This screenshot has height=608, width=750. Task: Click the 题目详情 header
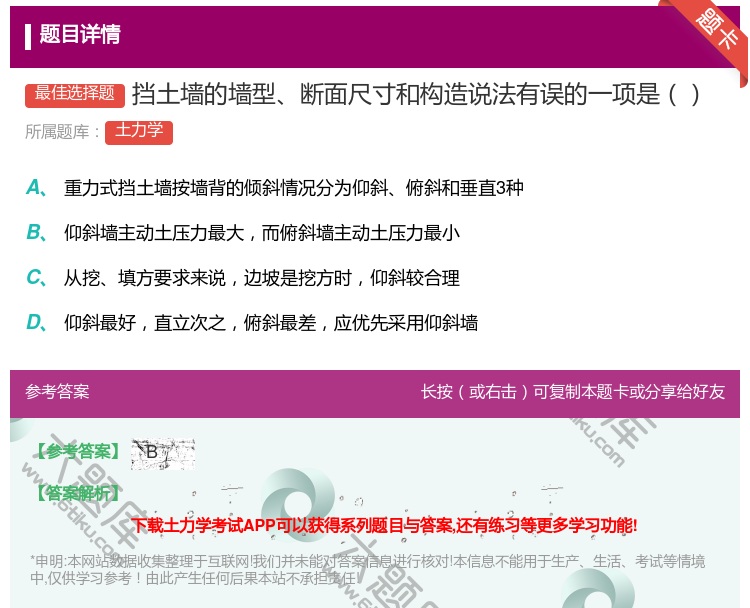(80, 34)
